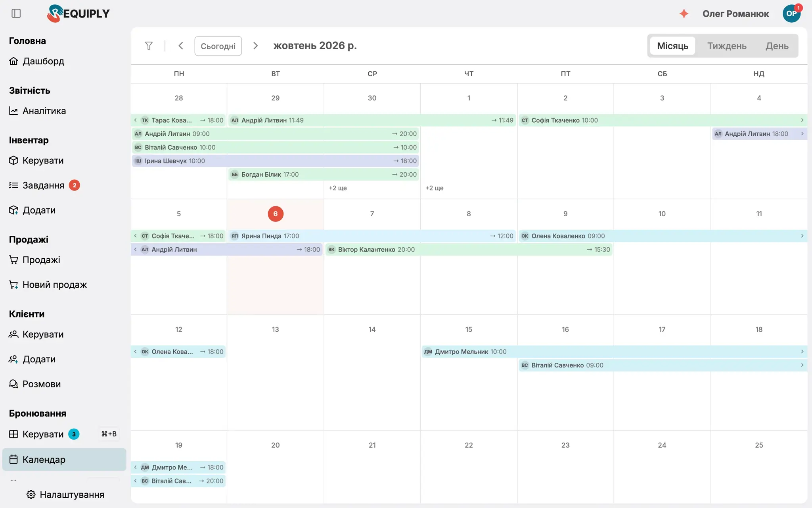Click continuation chevron on Дмитро Мельник 10:00 event
This screenshot has height=508, width=812.
pos(802,352)
